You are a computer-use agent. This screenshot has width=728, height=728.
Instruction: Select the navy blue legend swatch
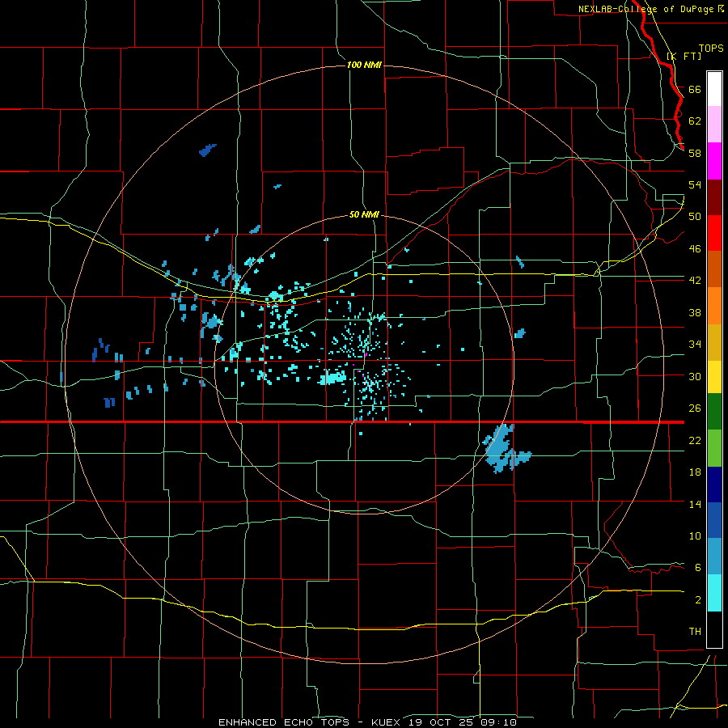tap(714, 485)
